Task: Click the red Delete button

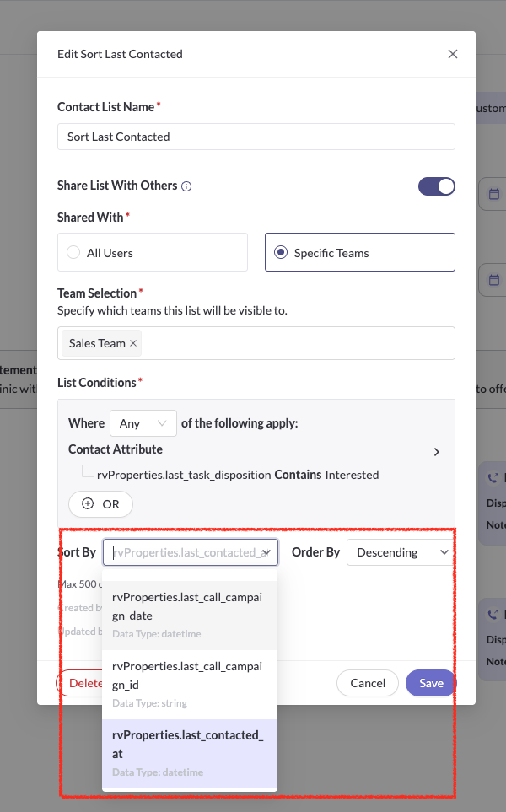Action: (79, 683)
